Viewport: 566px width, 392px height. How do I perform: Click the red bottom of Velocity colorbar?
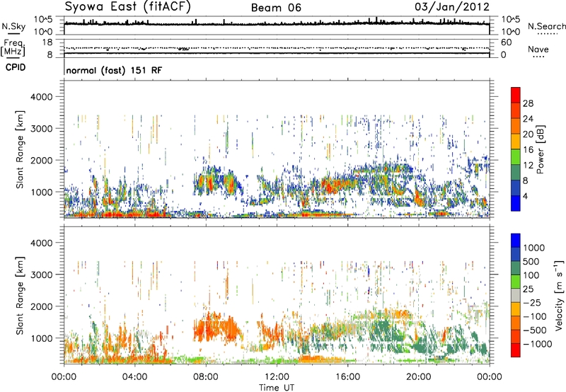click(516, 350)
